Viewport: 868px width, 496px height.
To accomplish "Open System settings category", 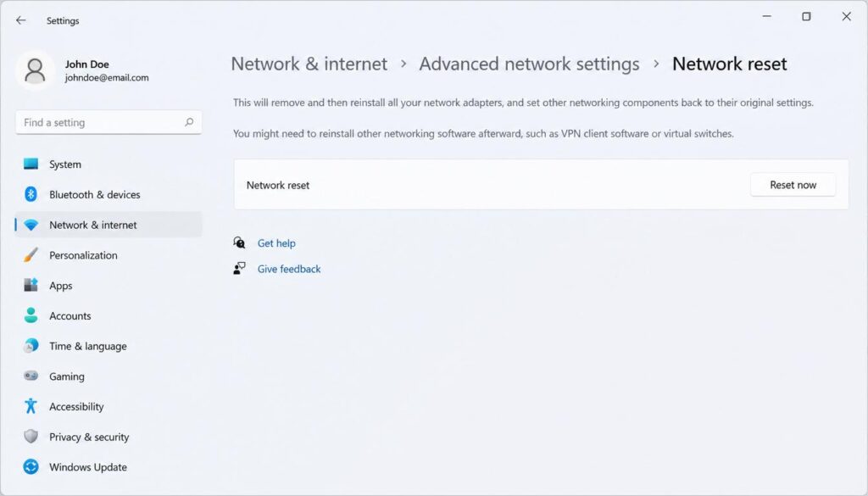I will 108,164.
